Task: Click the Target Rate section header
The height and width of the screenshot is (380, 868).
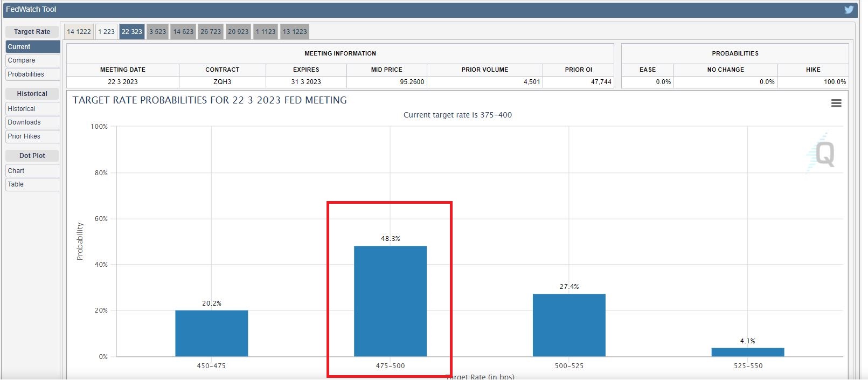Action: 32,32
